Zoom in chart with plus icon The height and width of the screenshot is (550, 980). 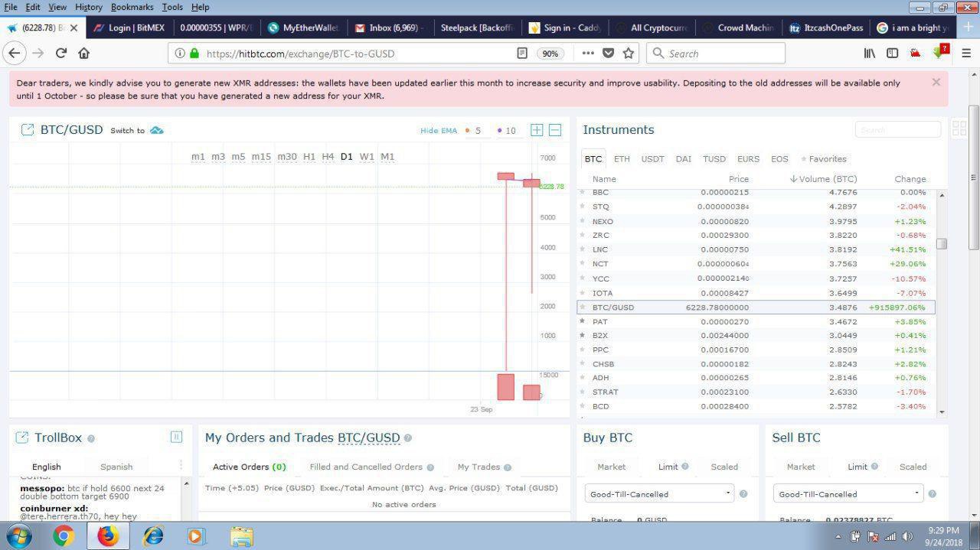pyautogui.click(x=537, y=130)
